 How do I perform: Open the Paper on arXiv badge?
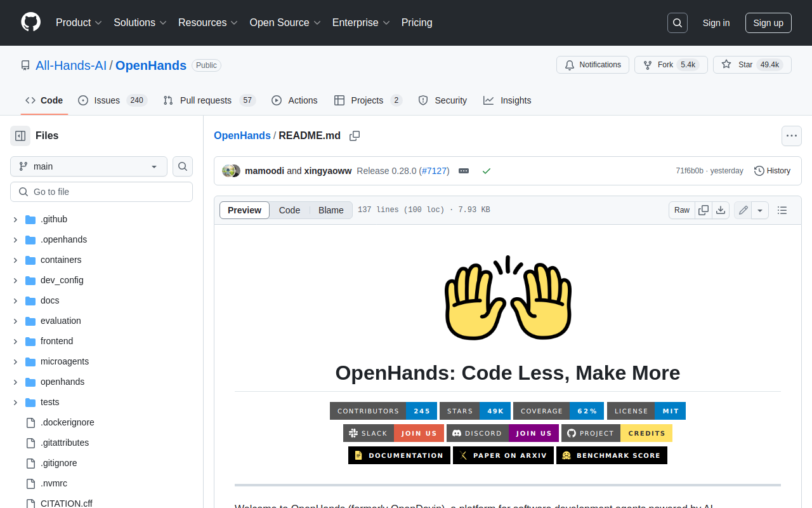503,455
